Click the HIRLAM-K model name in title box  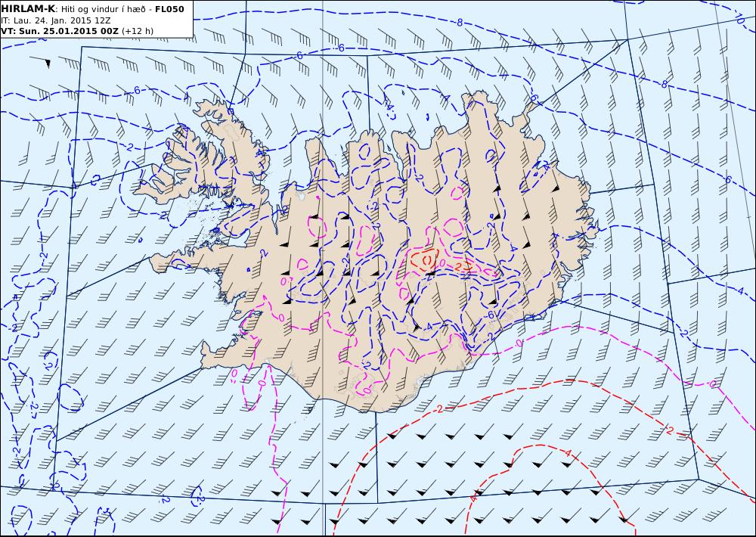pos(28,9)
